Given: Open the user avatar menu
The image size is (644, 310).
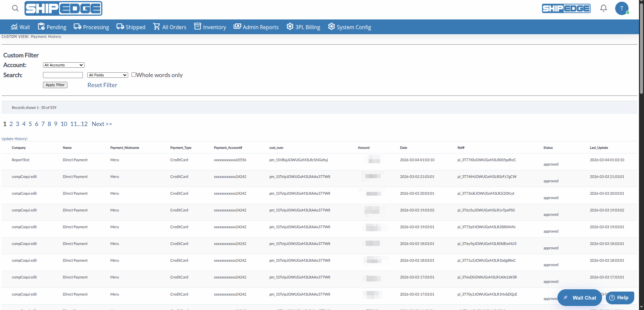Looking at the screenshot, I should point(622,8).
